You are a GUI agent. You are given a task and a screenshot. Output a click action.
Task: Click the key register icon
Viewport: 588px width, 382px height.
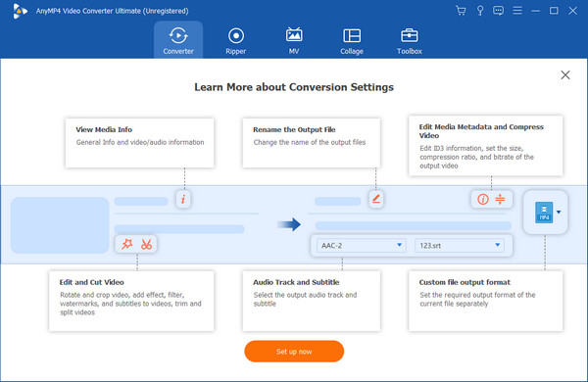click(479, 11)
